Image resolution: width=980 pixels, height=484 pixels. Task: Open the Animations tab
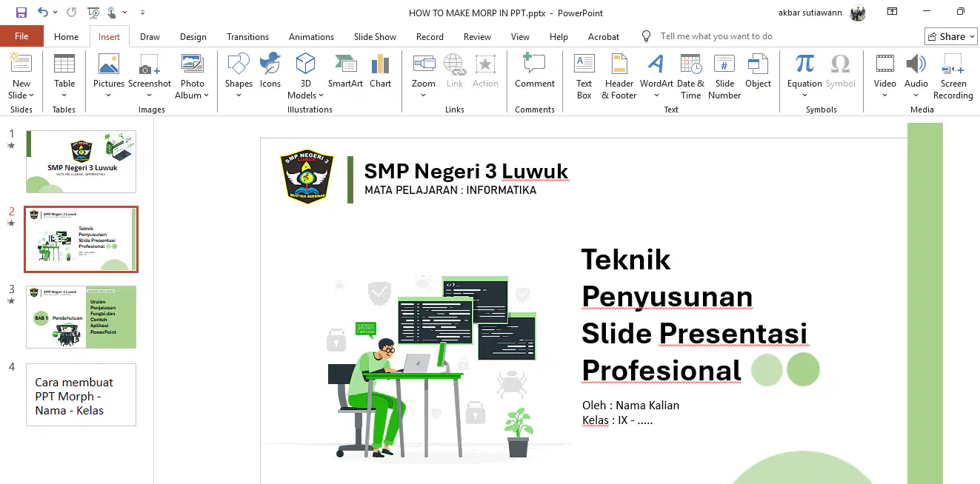point(311,36)
